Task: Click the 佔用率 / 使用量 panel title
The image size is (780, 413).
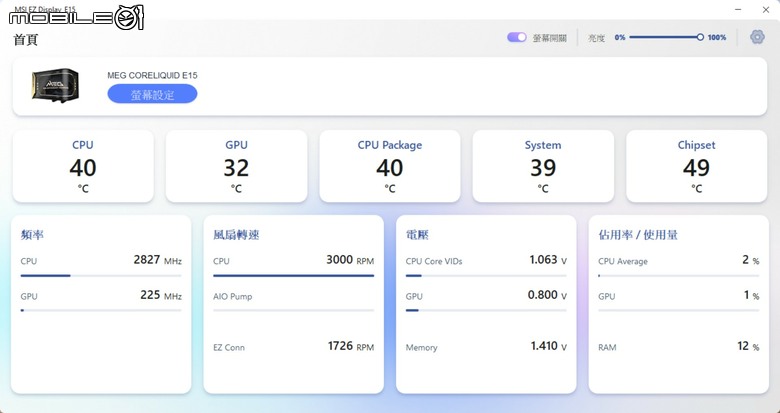Action: [x=638, y=235]
